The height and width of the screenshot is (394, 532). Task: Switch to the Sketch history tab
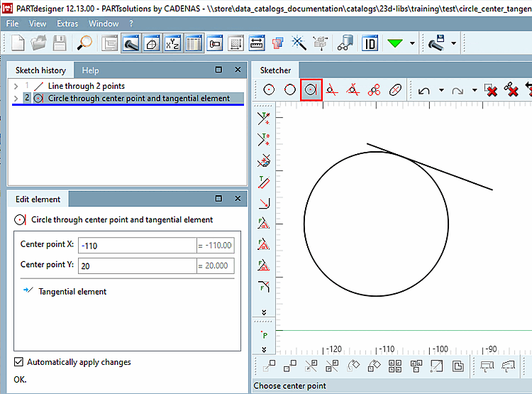click(x=40, y=70)
